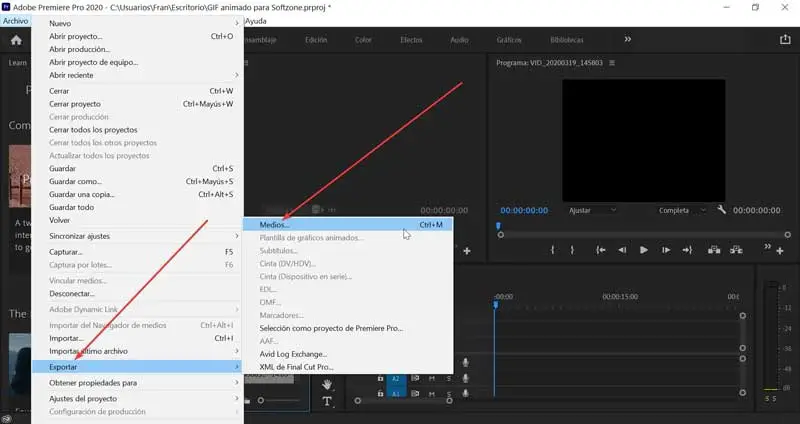800x424 pixels.
Task: Click the quick export share icon
Action: [x=785, y=39]
